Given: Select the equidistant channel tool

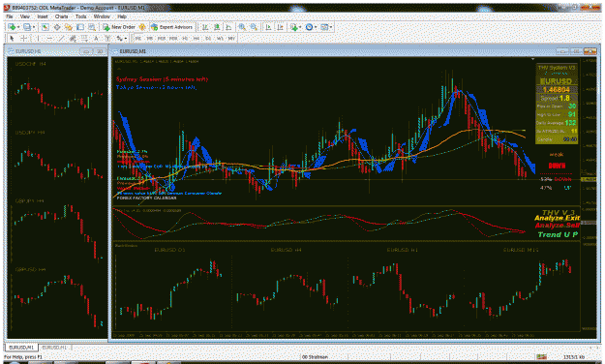Looking at the screenshot, I should click(x=73, y=38).
